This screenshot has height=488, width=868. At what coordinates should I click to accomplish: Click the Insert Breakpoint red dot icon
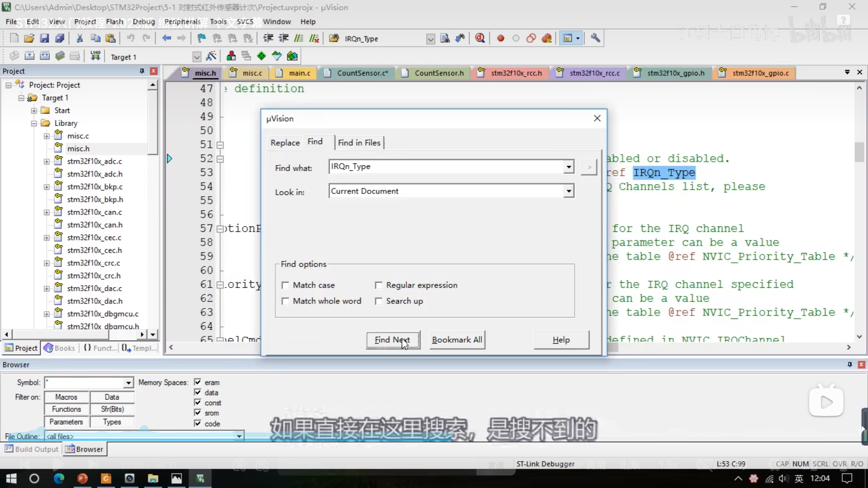(500, 38)
